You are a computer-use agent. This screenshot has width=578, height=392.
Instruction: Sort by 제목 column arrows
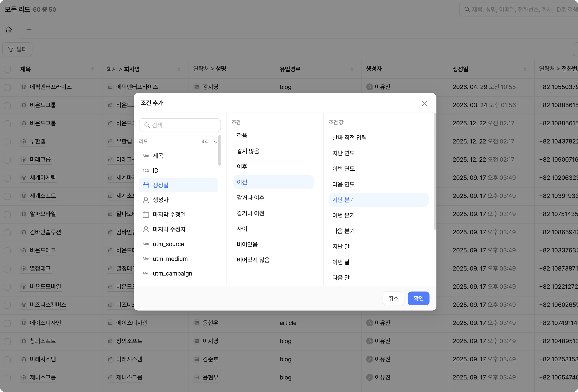[x=92, y=69]
